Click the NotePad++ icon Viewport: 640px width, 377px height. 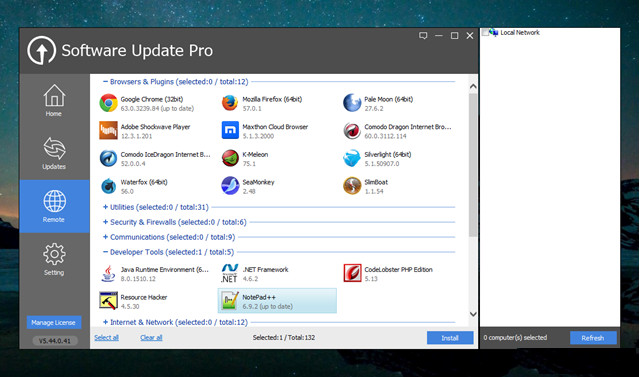click(x=230, y=301)
